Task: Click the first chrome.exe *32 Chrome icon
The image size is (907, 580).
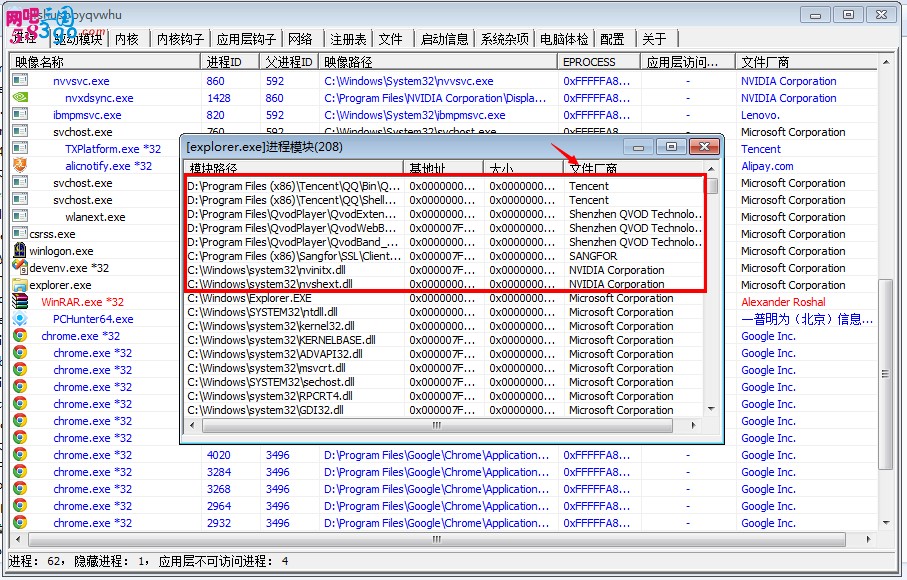Action: 20,335
